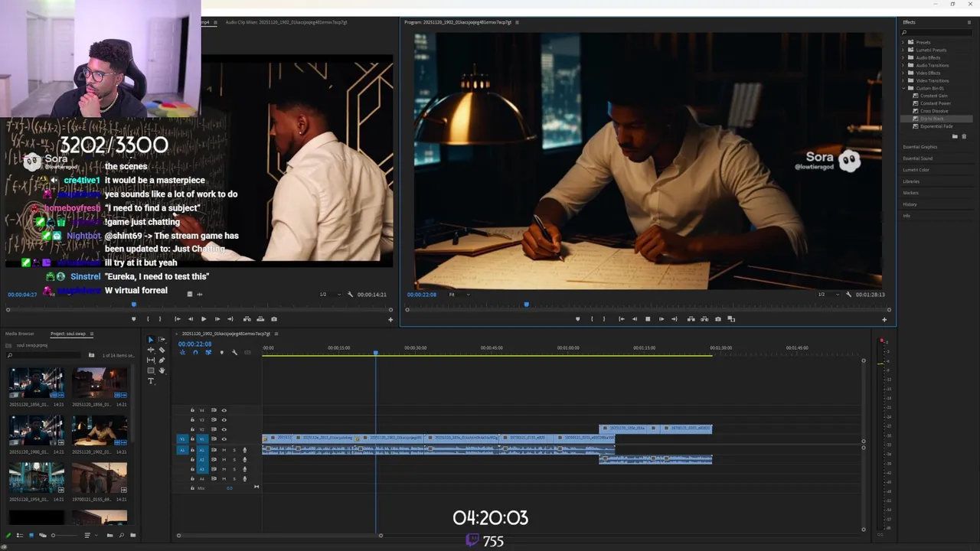This screenshot has height=551, width=980.
Task: Expand Audio Transitions folder
Action: pyautogui.click(x=903, y=65)
